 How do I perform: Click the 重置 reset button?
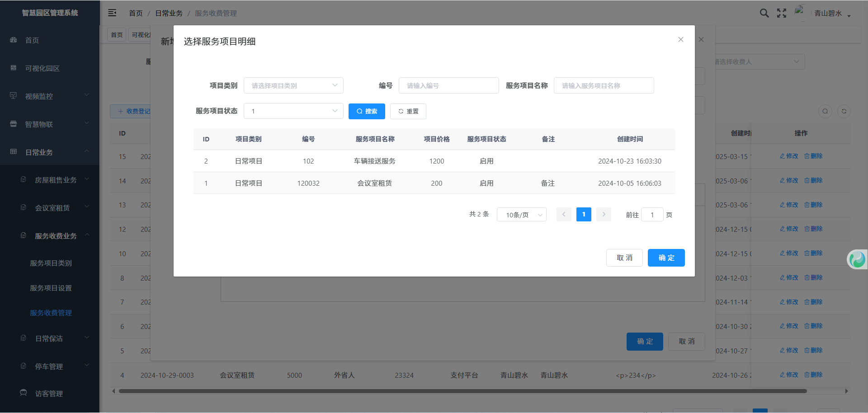click(408, 111)
